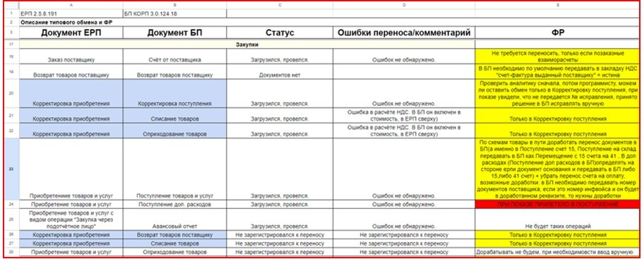Select the "ФР" header cell
644x259 pixels.
tap(558, 33)
